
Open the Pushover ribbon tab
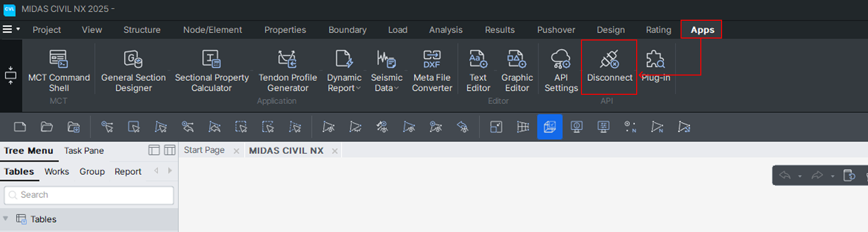point(556,30)
